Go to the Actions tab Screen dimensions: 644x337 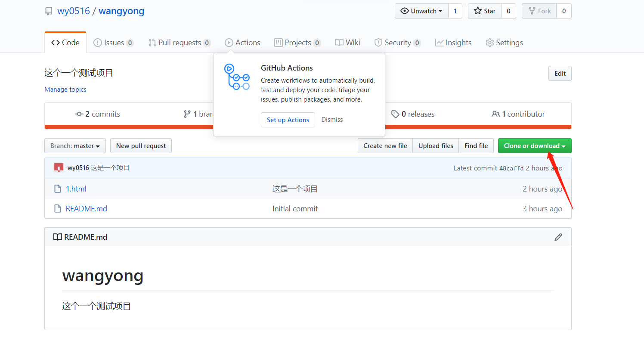(x=242, y=43)
